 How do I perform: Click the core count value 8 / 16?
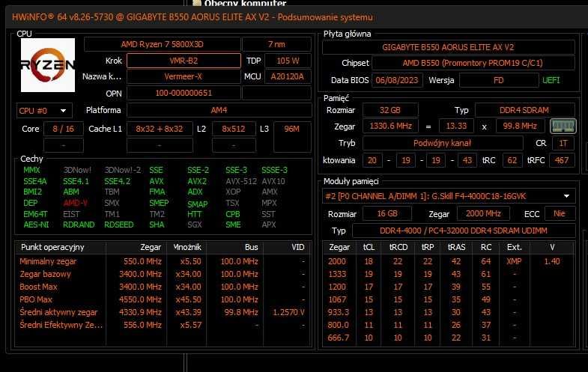tap(64, 129)
